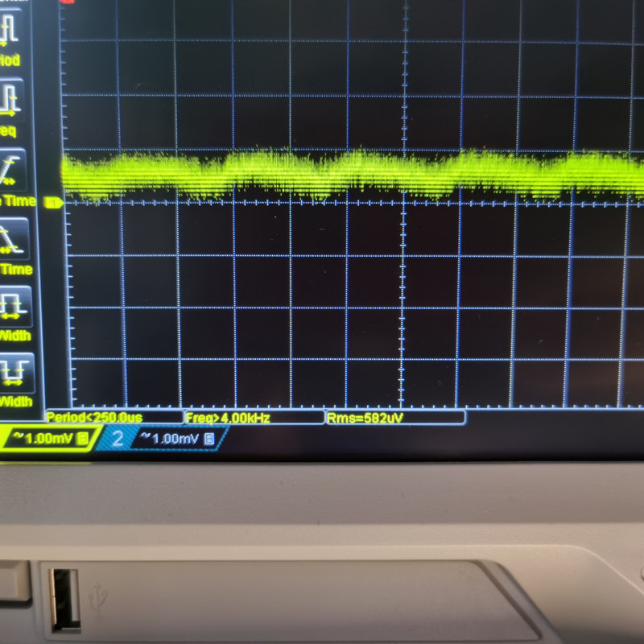Click channel 2 AC coupling symbol
Screen dimensions: 644x644
(145, 436)
